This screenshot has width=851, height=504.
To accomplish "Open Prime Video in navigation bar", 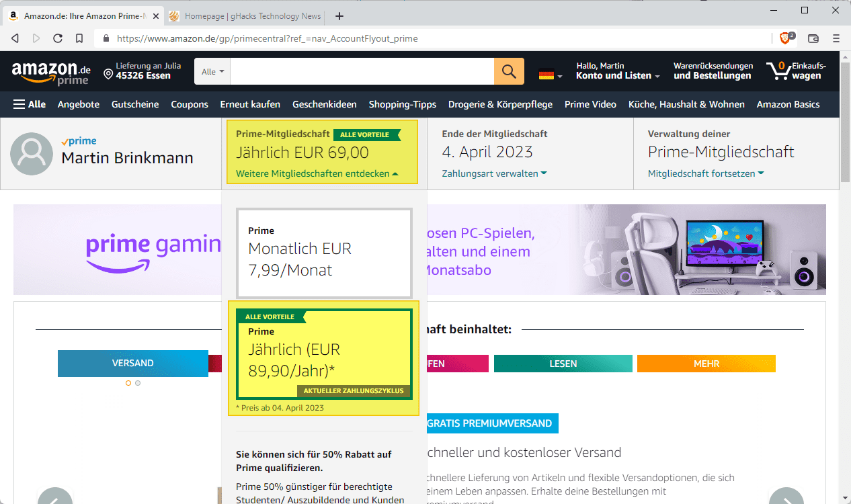I will (x=590, y=104).
